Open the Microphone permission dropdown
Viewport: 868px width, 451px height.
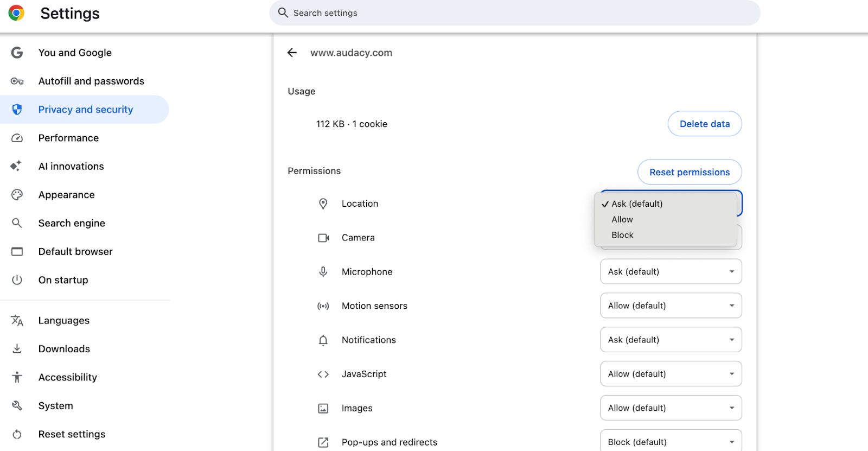[x=671, y=271]
